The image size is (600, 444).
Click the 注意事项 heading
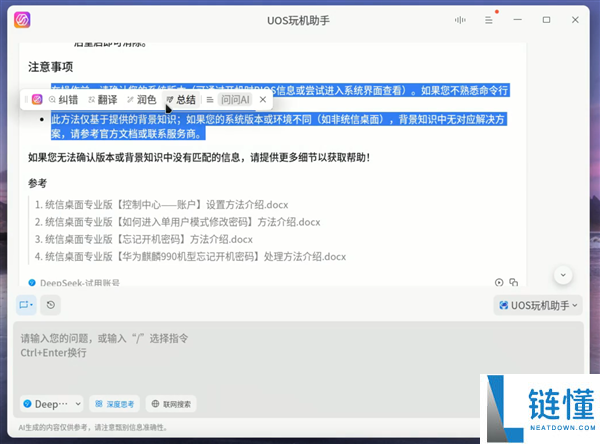(51, 67)
